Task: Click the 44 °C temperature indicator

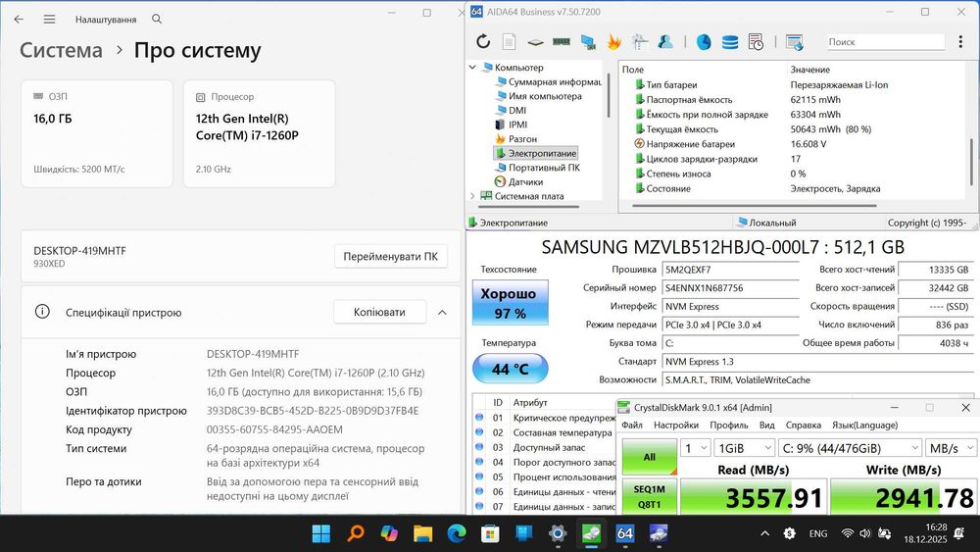Action: tap(510, 369)
